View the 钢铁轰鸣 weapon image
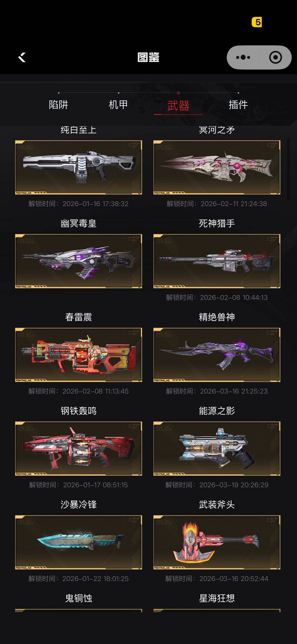 [x=79, y=448]
